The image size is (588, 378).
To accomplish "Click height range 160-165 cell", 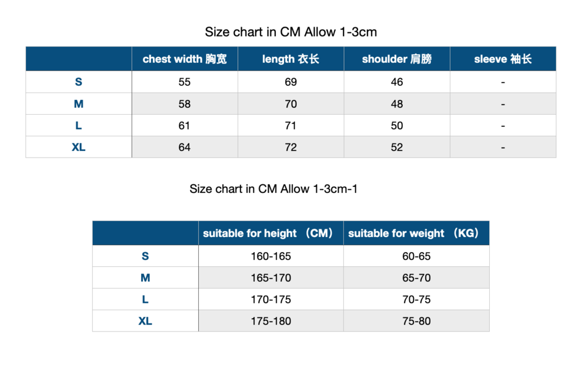I will pyautogui.click(x=270, y=256).
